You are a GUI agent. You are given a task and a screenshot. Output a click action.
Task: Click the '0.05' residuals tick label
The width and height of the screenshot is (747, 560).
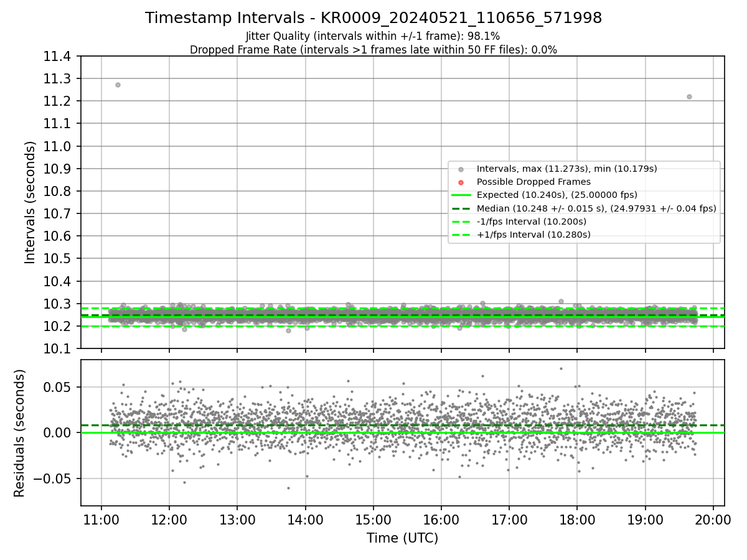57,387
